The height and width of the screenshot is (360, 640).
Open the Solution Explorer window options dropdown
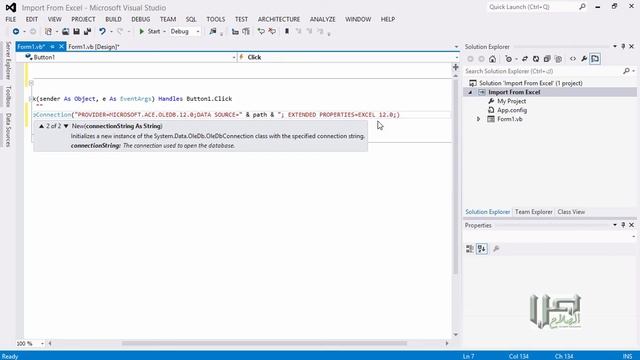[615, 47]
